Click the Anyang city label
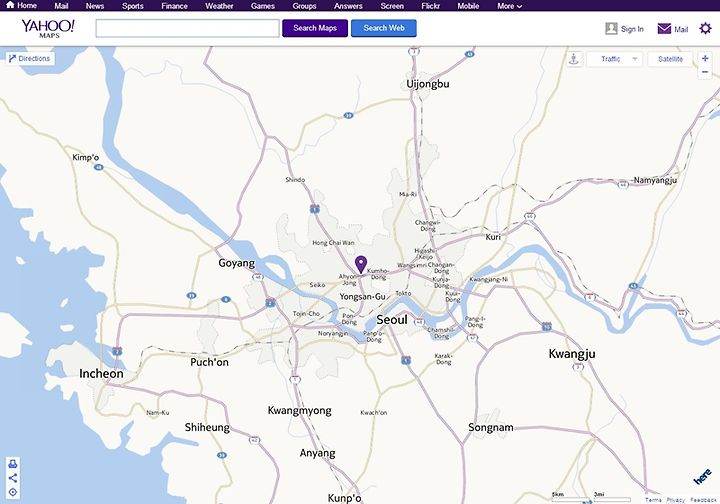 [x=317, y=453]
